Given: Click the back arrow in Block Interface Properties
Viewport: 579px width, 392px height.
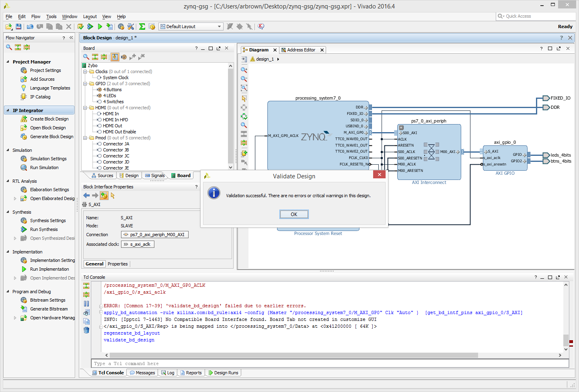Looking at the screenshot, I should coord(86,196).
